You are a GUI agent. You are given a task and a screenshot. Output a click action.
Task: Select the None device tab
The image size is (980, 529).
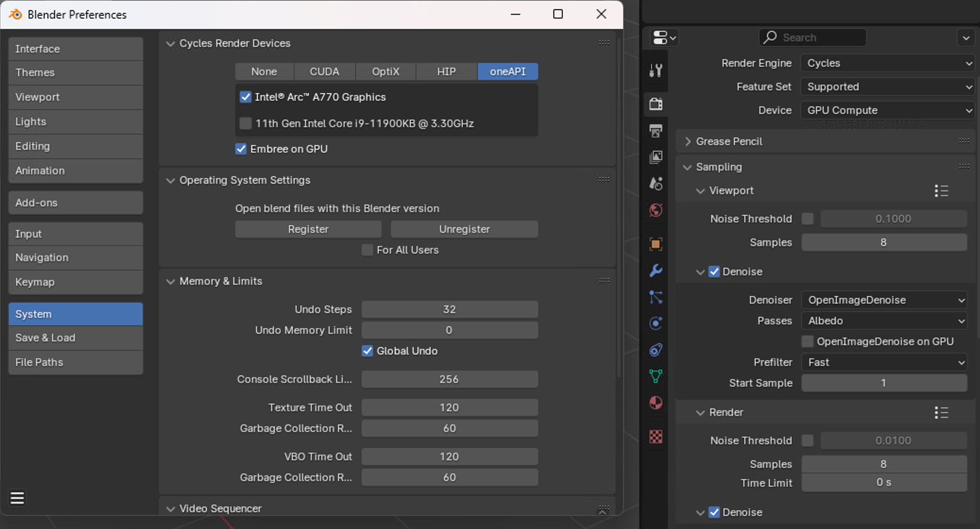264,72
